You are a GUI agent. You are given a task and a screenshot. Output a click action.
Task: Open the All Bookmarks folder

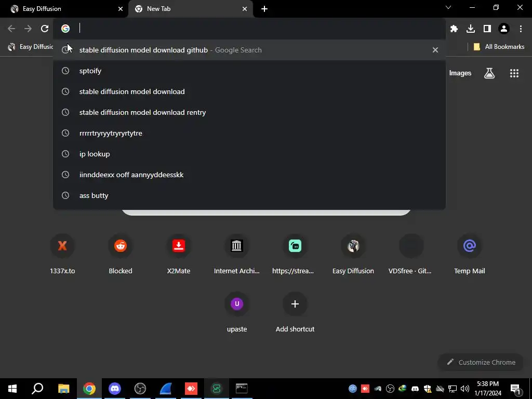pyautogui.click(x=499, y=47)
